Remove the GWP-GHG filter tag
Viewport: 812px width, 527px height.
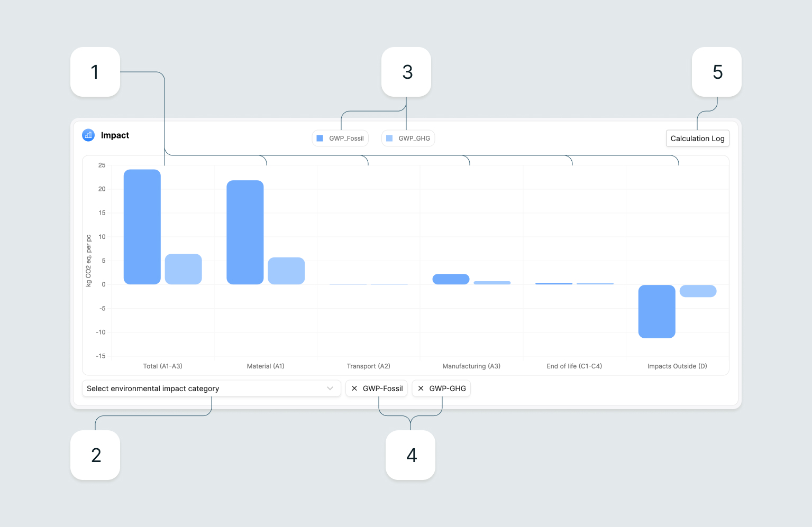point(421,389)
